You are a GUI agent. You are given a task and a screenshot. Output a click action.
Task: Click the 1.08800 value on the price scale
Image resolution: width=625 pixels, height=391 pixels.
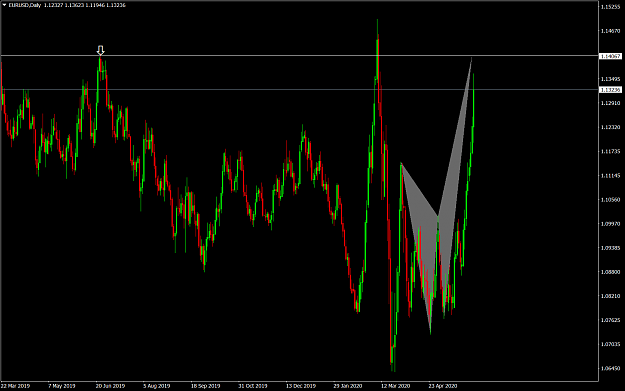coord(610,272)
